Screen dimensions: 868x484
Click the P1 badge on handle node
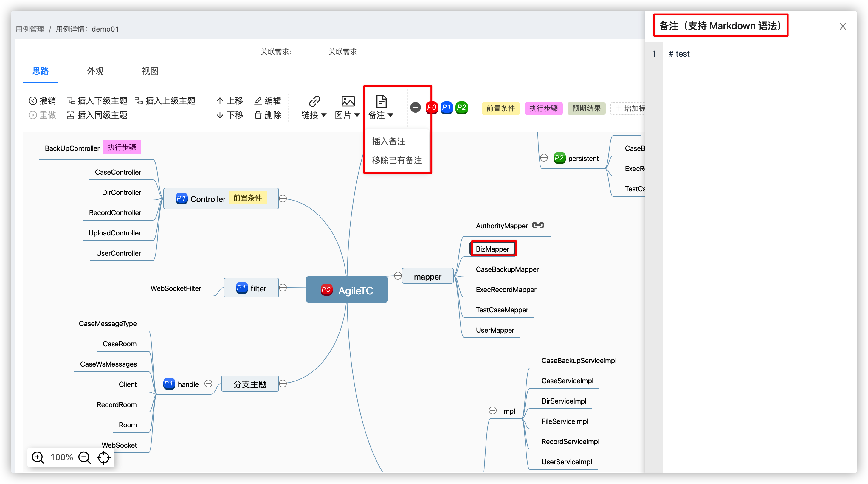tap(169, 384)
